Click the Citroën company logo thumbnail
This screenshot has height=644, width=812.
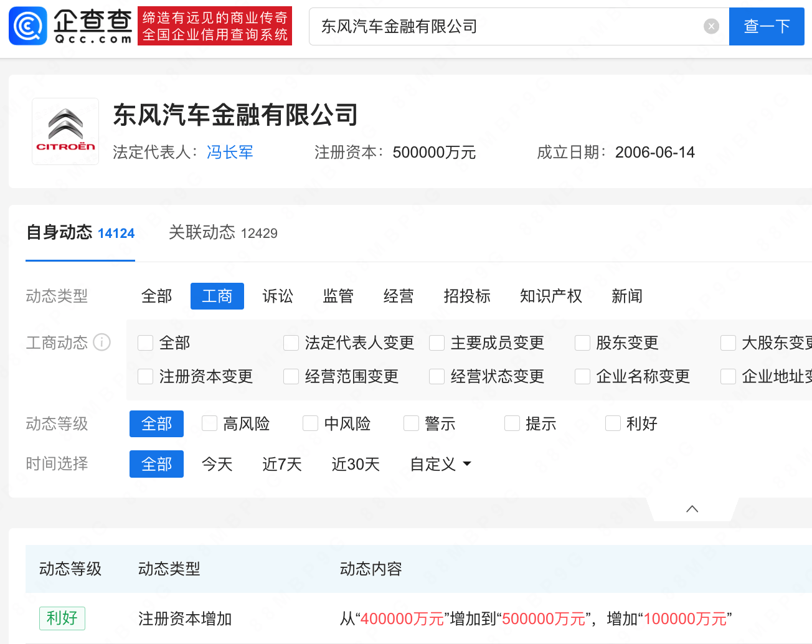(x=65, y=131)
